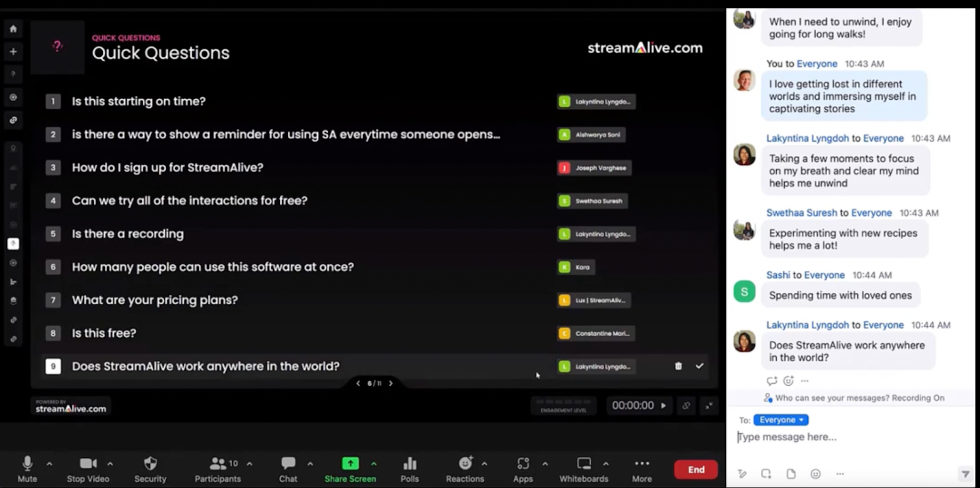Click the collapse fullscreen arrows icon
The width and height of the screenshot is (980, 488).
point(709,405)
